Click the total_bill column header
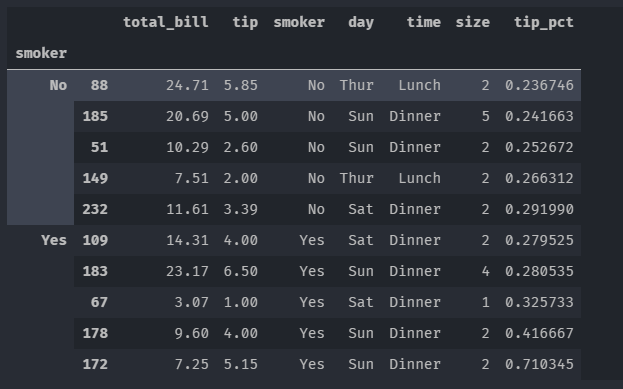The image size is (623, 389). click(x=166, y=22)
